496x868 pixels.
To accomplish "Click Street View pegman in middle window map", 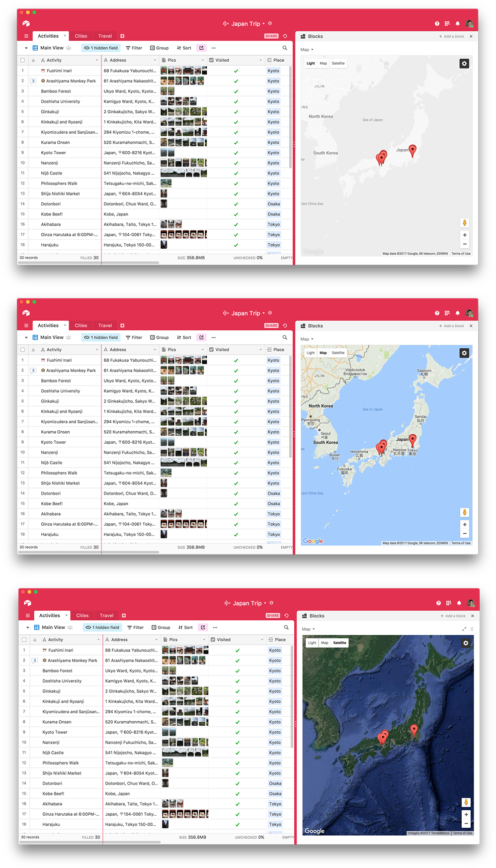I will pyautogui.click(x=465, y=512).
